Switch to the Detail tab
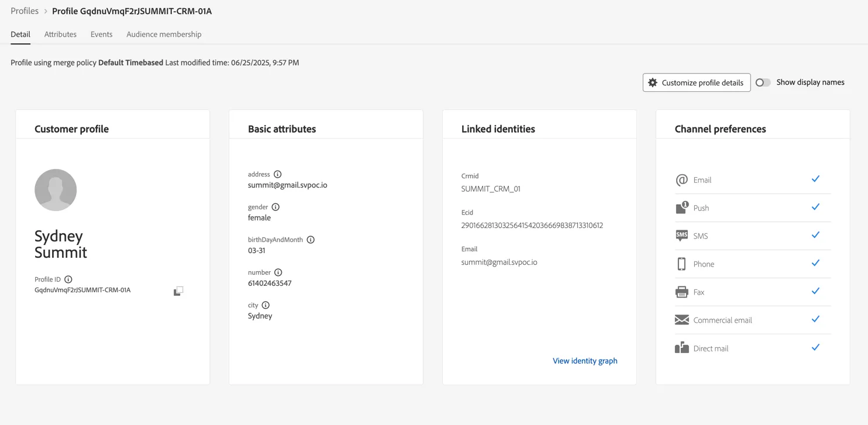Image resolution: width=868 pixels, height=425 pixels. (20, 34)
